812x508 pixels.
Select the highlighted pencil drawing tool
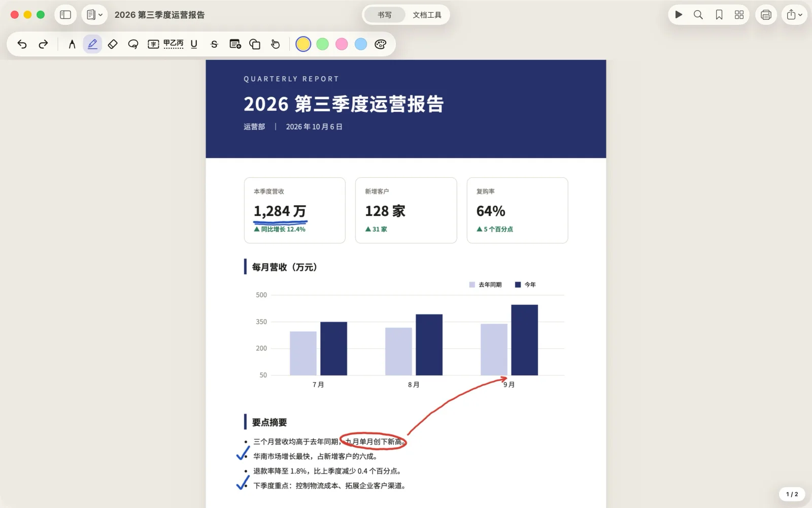tap(92, 44)
